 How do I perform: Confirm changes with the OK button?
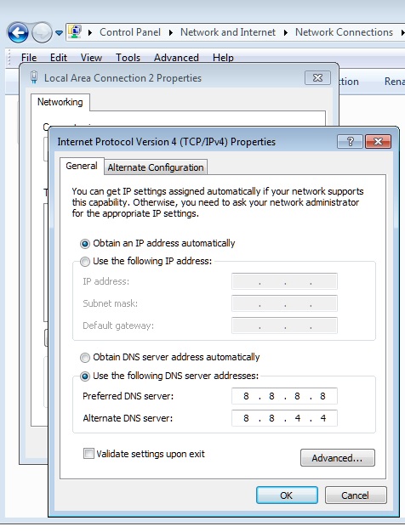287,495
